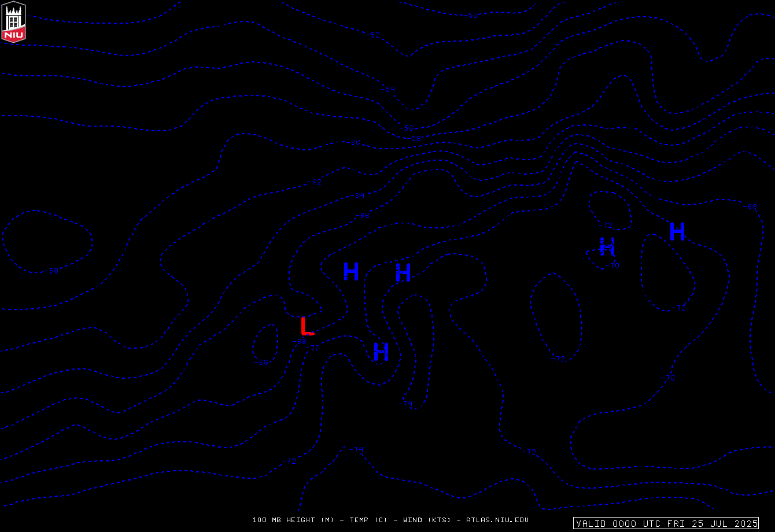
Task: Click the -52 contour label
Action: pos(375,35)
